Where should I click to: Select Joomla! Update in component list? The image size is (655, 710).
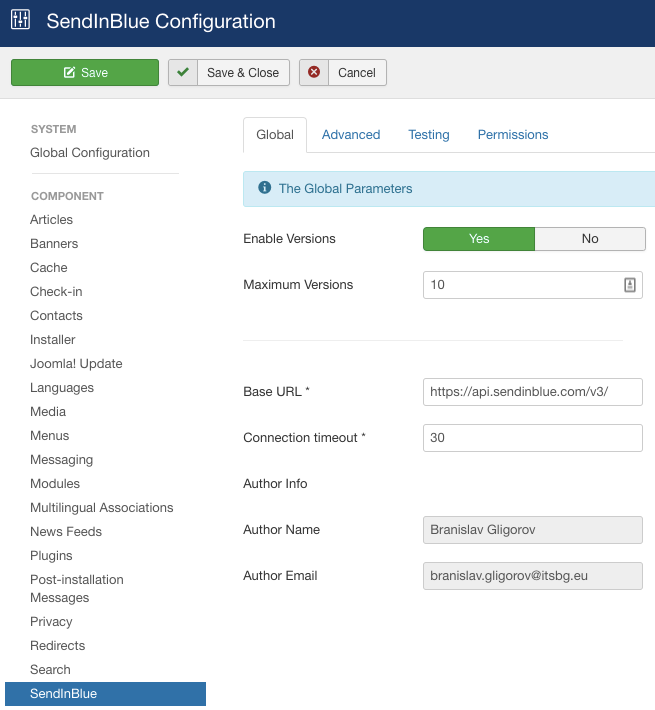coord(76,364)
